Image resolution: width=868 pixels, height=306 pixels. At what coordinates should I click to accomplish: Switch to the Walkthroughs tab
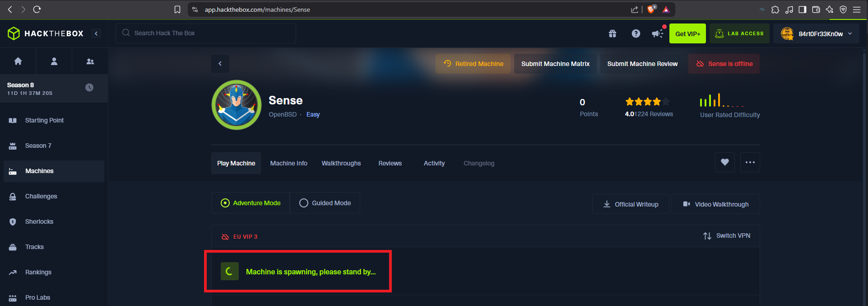(x=341, y=163)
